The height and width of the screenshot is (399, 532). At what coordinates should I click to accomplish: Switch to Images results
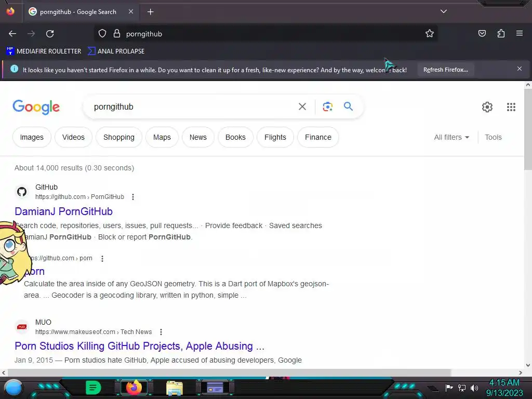click(32, 137)
